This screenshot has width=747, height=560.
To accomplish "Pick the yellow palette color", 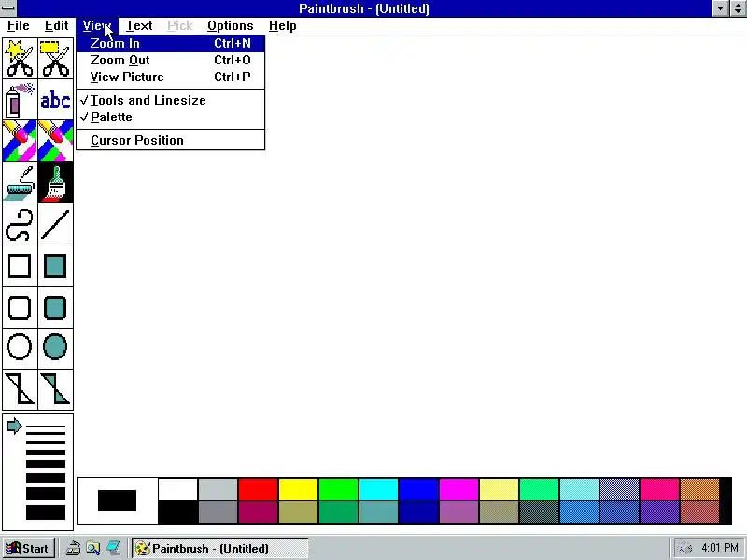I will coord(298,489).
